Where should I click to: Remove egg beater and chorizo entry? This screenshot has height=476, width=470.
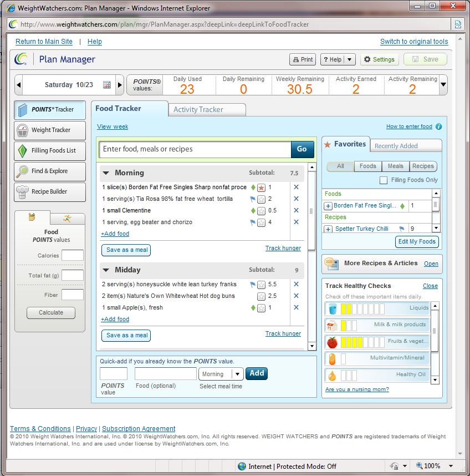297,222
